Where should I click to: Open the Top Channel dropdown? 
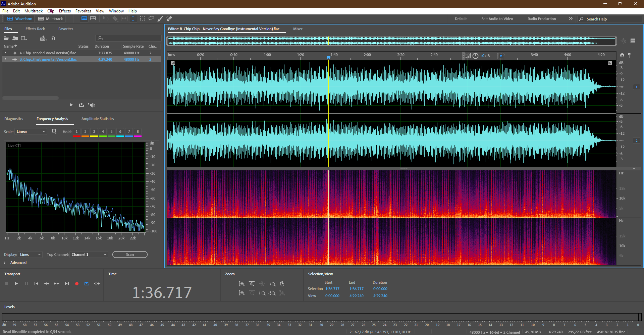coord(89,255)
